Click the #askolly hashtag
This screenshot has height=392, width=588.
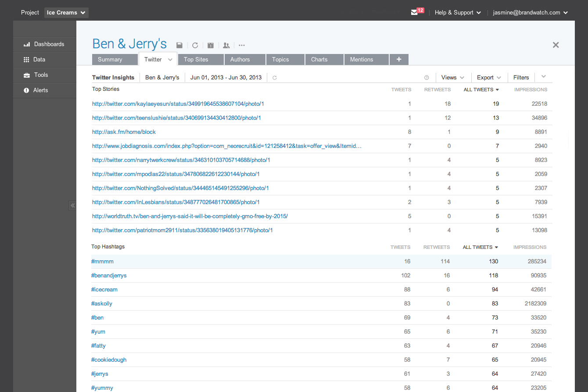pos(102,304)
